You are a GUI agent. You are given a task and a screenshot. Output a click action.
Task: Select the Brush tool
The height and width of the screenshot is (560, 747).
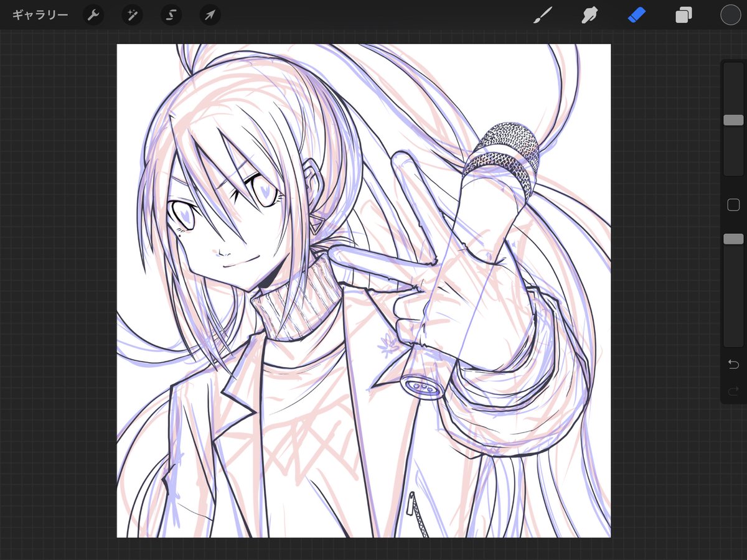(542, 15)
